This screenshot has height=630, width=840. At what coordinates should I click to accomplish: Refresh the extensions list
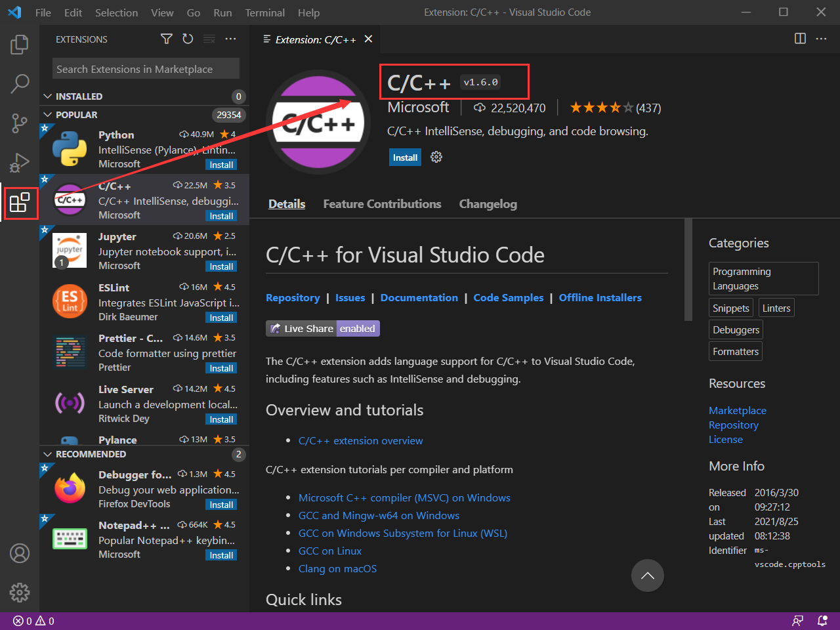click(x=188, y=39)
